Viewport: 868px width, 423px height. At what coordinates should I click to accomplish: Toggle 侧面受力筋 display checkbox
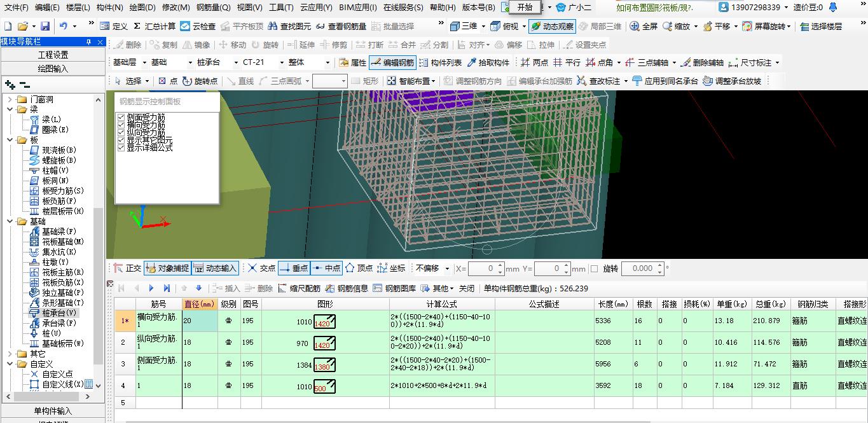click(121, 117)
